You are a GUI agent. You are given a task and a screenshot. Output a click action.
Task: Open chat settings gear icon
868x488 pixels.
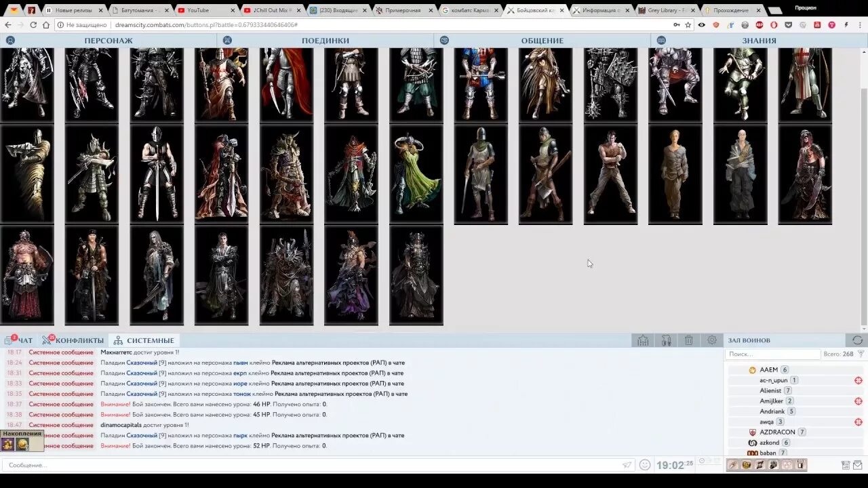[x=712, y=340]
